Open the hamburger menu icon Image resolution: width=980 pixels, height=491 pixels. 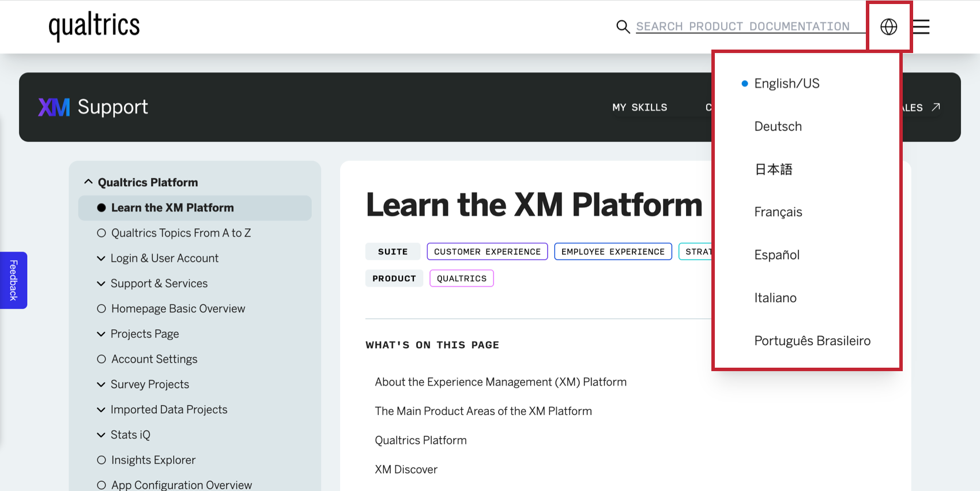[x=921, y=27]
